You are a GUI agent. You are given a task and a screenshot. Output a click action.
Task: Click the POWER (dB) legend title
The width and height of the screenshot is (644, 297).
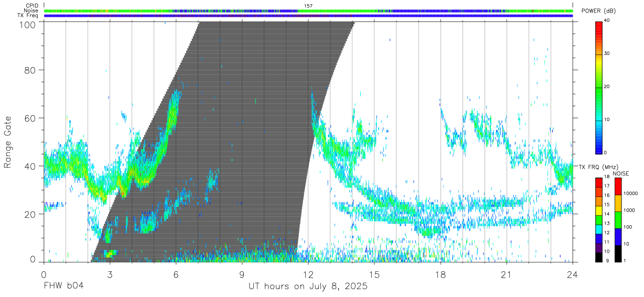point(599,11)
